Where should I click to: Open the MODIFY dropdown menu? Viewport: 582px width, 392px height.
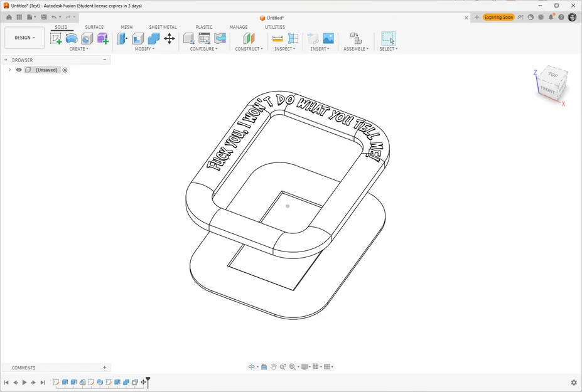point(144,49)
